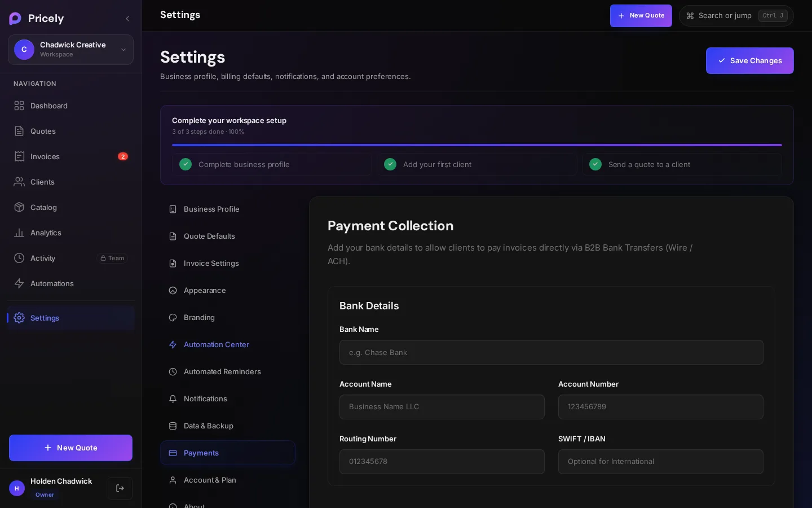Open the Quote Defaults settings tab
The image size is (812, 508).
[228, 236]
